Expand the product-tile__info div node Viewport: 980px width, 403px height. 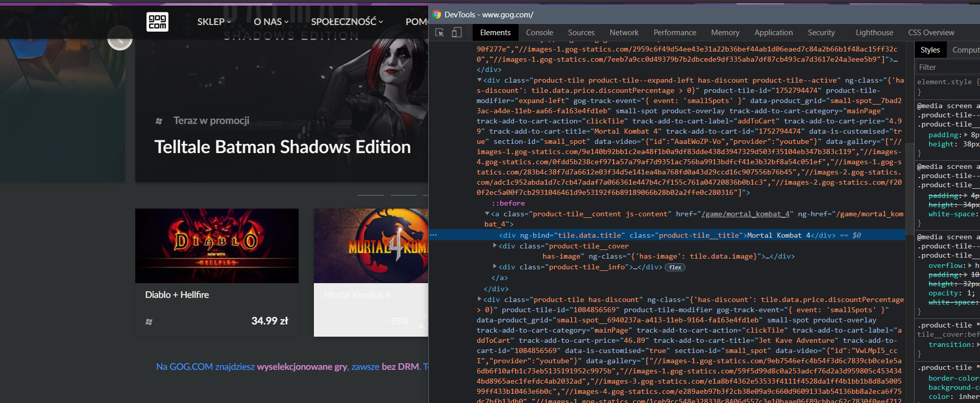tap(495, 267)
